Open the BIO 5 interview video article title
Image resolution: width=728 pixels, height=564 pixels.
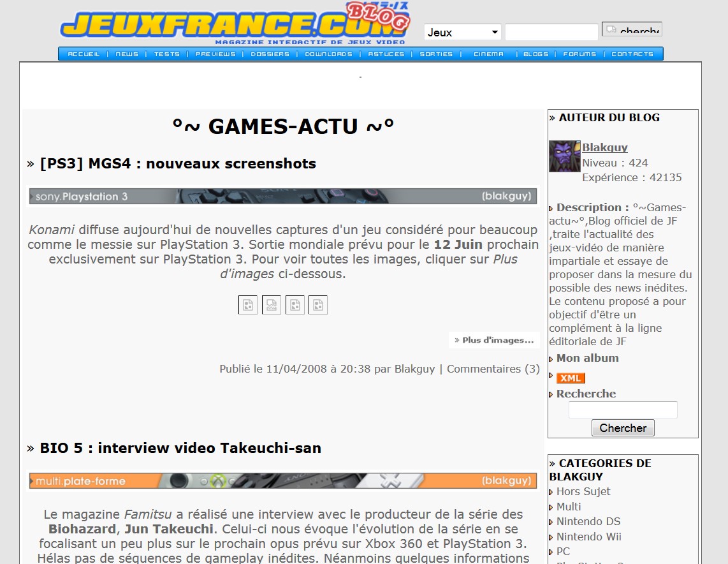click(x=180, y=448)
